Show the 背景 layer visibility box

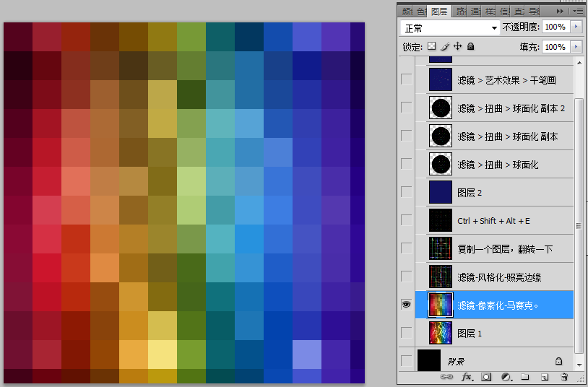[x=407, y=360]
